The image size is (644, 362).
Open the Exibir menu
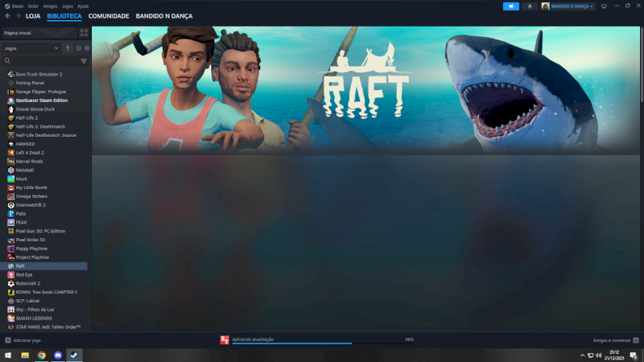tap(33, 6)
